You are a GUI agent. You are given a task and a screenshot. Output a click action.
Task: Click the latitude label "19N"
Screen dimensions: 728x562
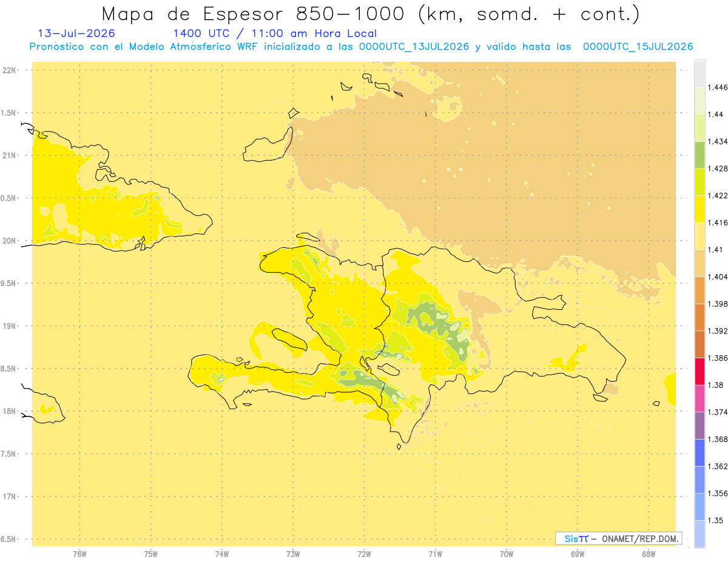click(8, 326)
